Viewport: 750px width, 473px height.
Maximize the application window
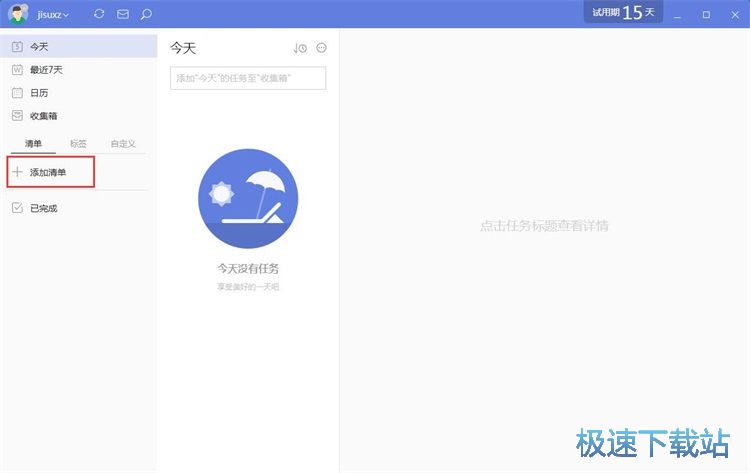point(706,15)
